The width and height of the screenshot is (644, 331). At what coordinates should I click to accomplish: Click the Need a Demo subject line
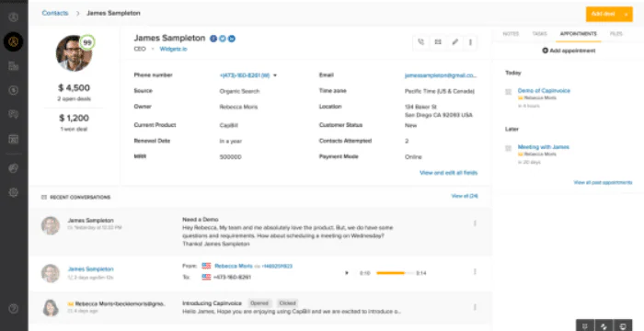coord(201,220)
